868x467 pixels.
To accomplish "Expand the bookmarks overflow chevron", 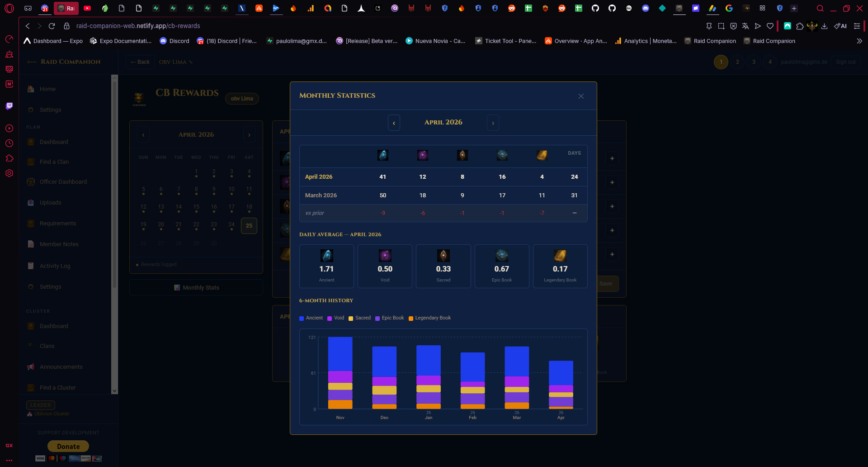I will click(859, 41).
